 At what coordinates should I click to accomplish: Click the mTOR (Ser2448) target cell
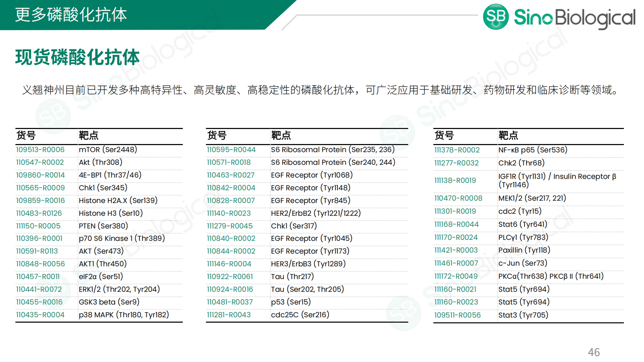click(108, 150)
